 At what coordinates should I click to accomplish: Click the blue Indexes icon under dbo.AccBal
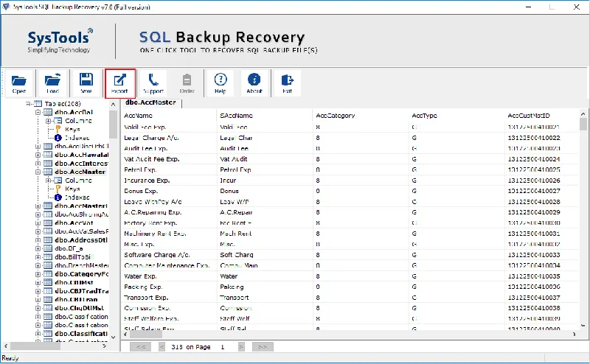(x=58, y=138)
